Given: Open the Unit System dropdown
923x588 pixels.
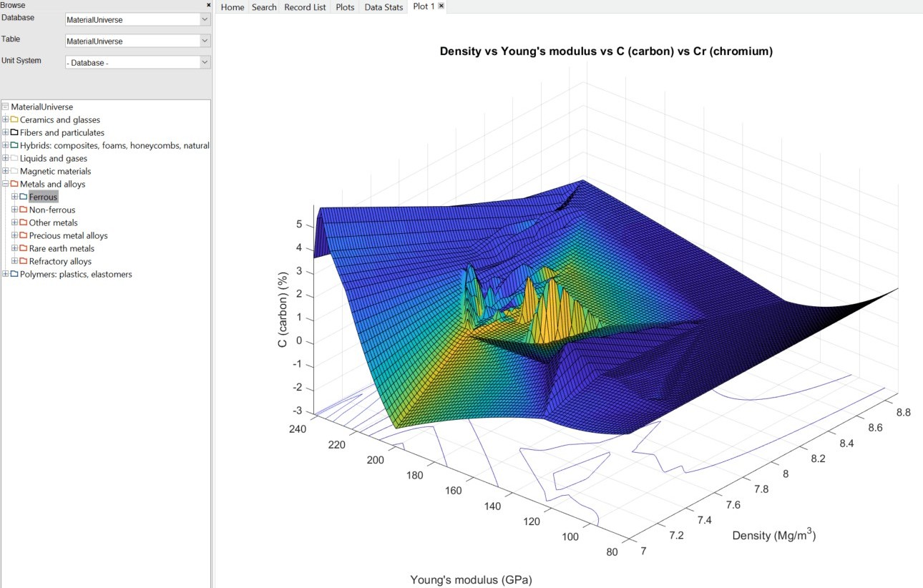Looking at the screenshot, I should coord(205,62).
